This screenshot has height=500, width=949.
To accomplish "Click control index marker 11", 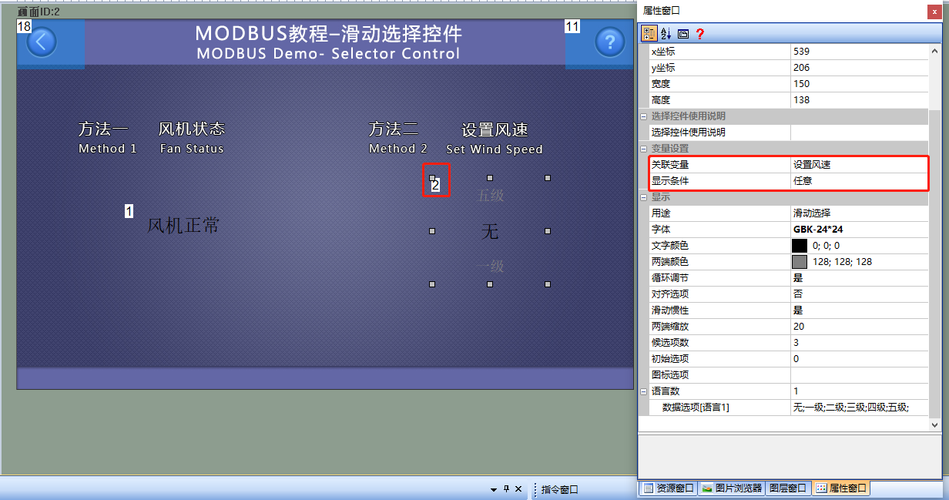I will (572, 27).
